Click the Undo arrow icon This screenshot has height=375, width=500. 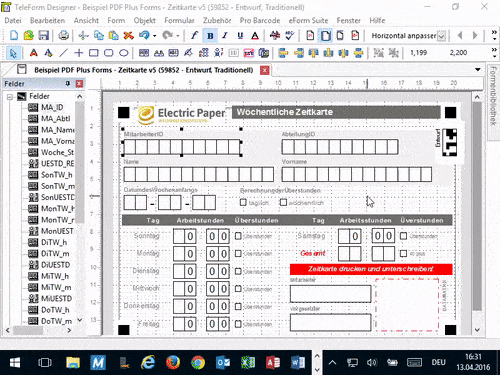click(144, 35)
